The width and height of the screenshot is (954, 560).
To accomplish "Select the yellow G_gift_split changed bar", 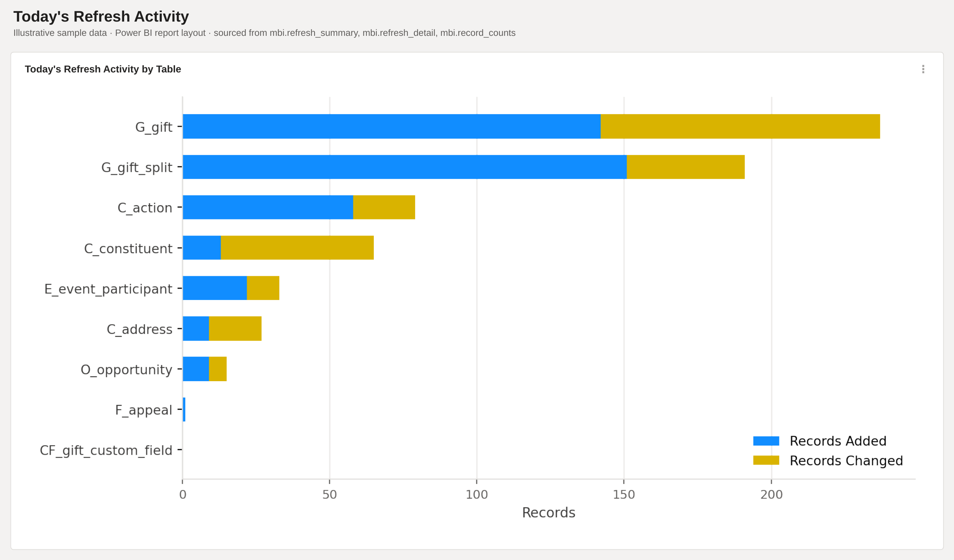I will (x=686, y=167).
